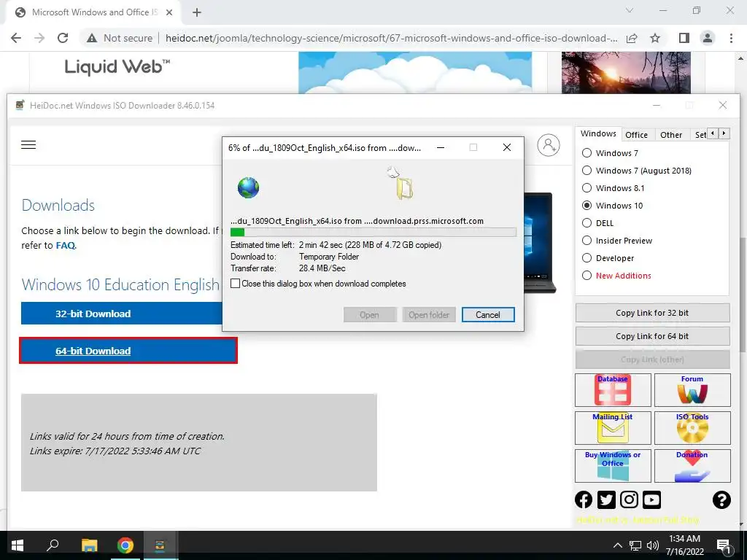Share this page from address bar

[632, 38]
